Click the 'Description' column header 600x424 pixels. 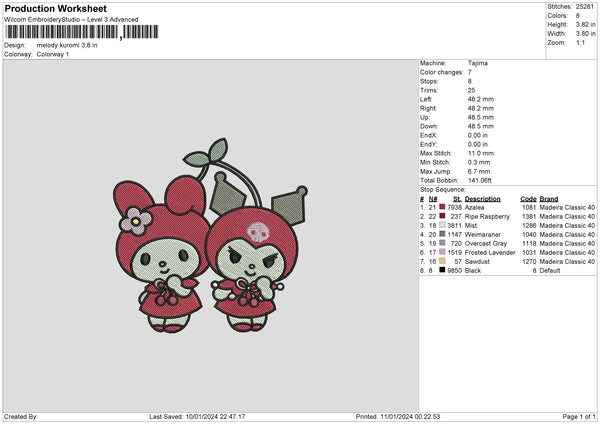click(x=483, y=199)
